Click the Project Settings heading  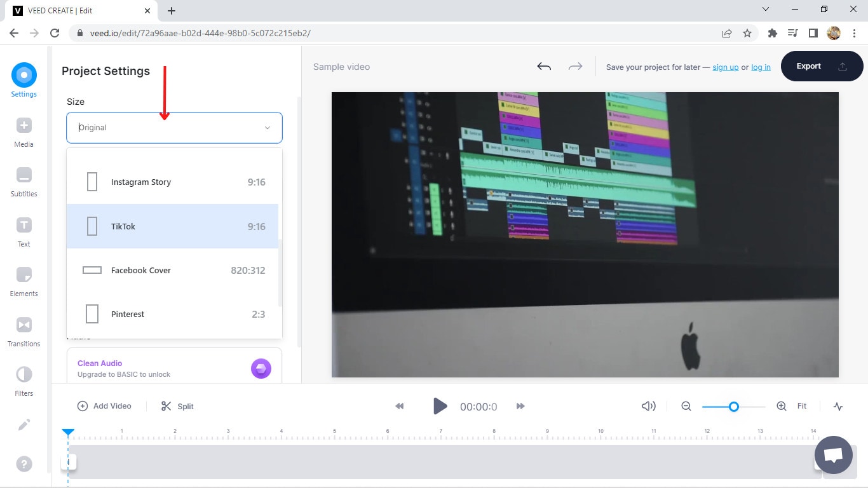[x=105, y=71]
